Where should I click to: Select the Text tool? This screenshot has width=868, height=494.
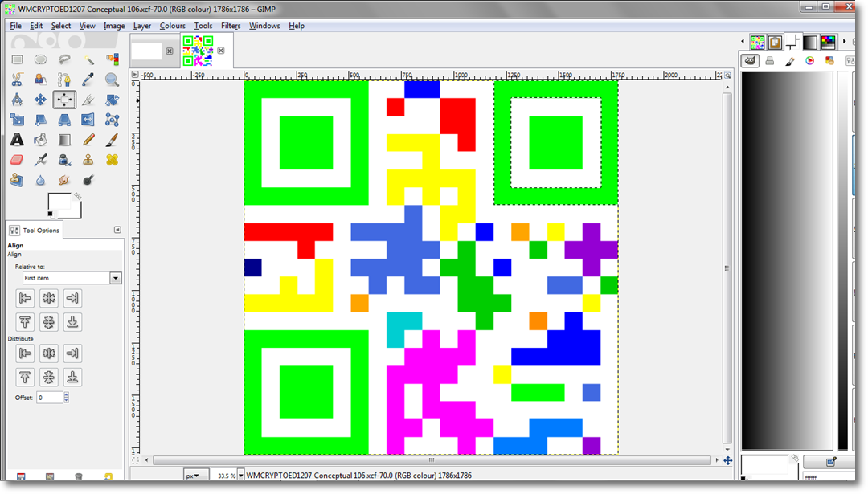[17, 140]
